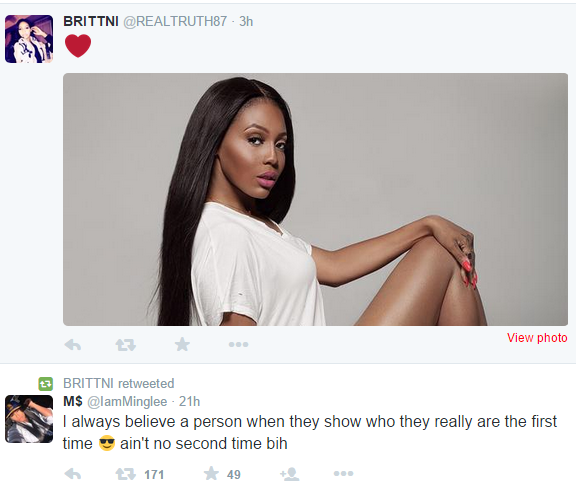This screenshot has width=576, height=492.
Task: Reply to BRITTNI's heart photo tweet
Action: coord(73,345)
